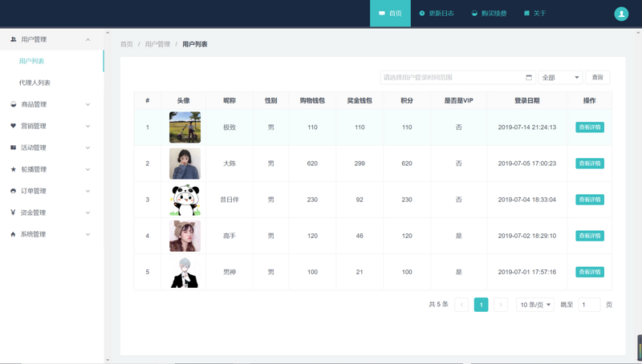
Task: Open the avatar photo of user 极致
Action: tap(185, 127)
